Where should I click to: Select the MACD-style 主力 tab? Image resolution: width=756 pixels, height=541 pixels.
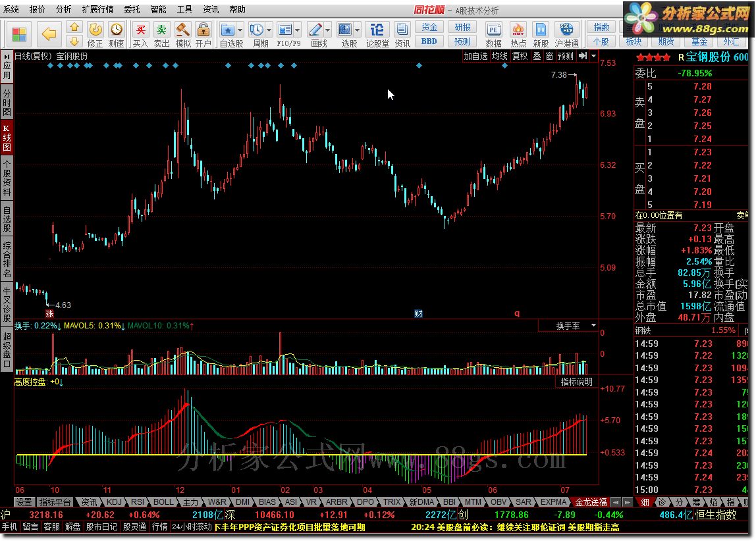point(190,502)
